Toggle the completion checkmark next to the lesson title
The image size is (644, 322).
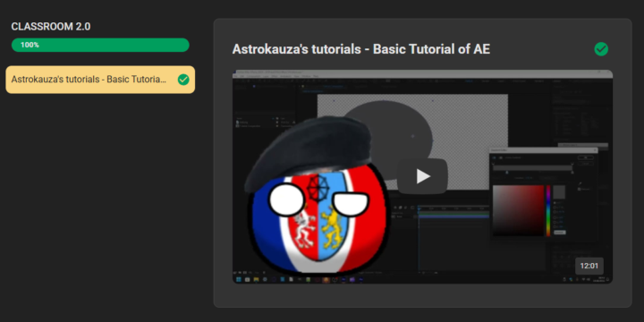pyautogui.click(x=601, y=49)
